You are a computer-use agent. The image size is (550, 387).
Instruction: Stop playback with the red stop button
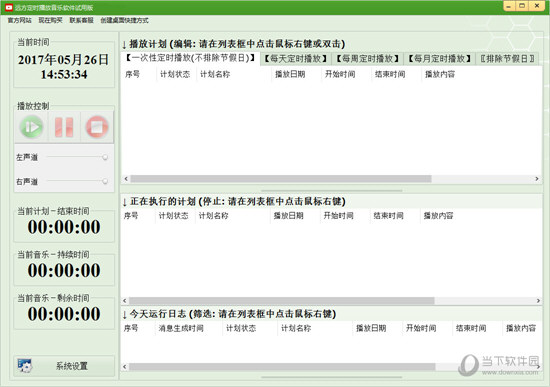point(97,127)
